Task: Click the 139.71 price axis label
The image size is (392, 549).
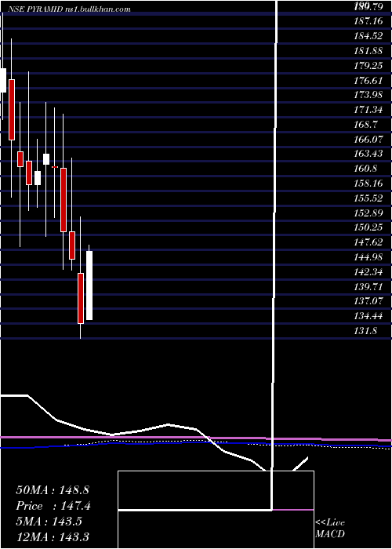Action: click(x=368, y=286)
